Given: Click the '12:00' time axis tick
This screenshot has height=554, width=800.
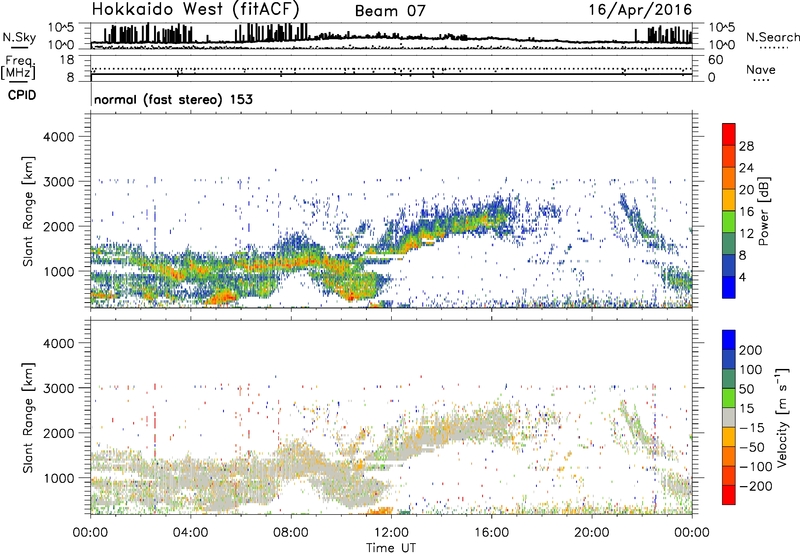Looking at the screenshot, I should tap(391, 533).
